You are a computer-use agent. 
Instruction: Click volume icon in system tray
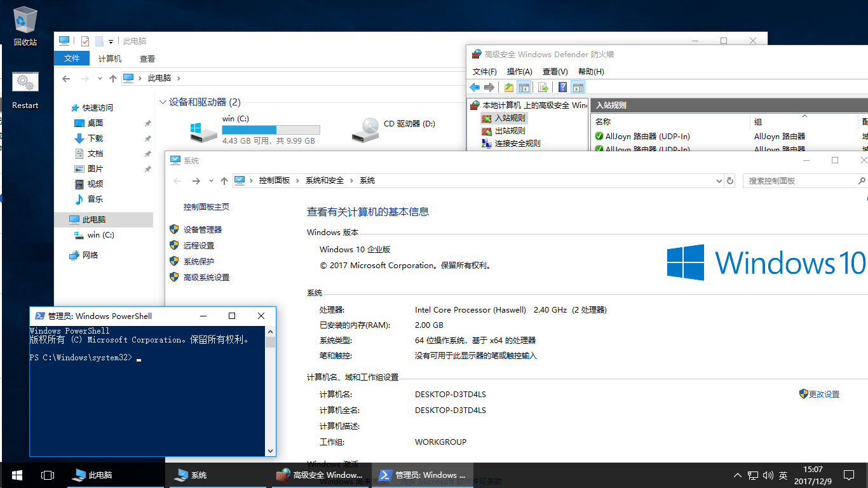click(x=768, y=475)
